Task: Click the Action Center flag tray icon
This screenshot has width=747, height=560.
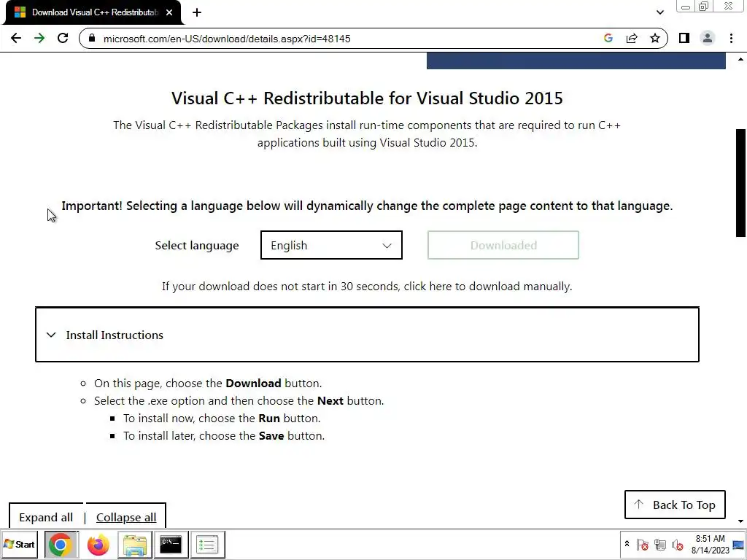Action: [642, 544]
